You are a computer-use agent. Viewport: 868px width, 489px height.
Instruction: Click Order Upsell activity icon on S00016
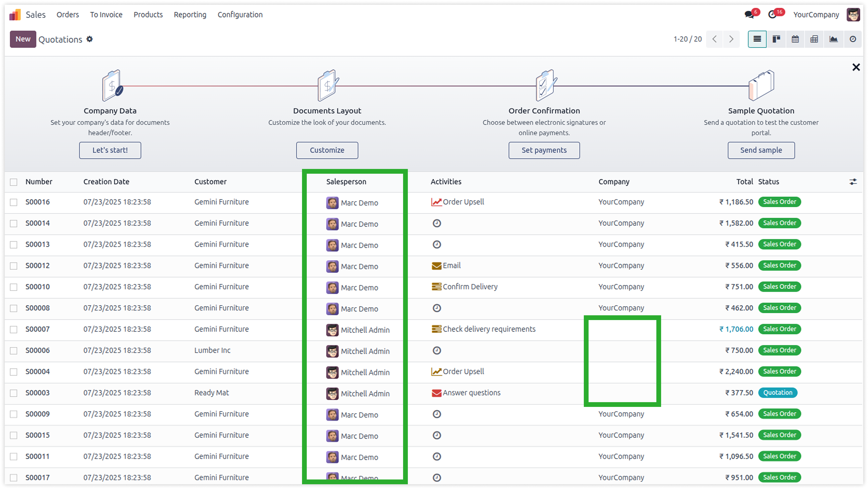tap(436, 202)
